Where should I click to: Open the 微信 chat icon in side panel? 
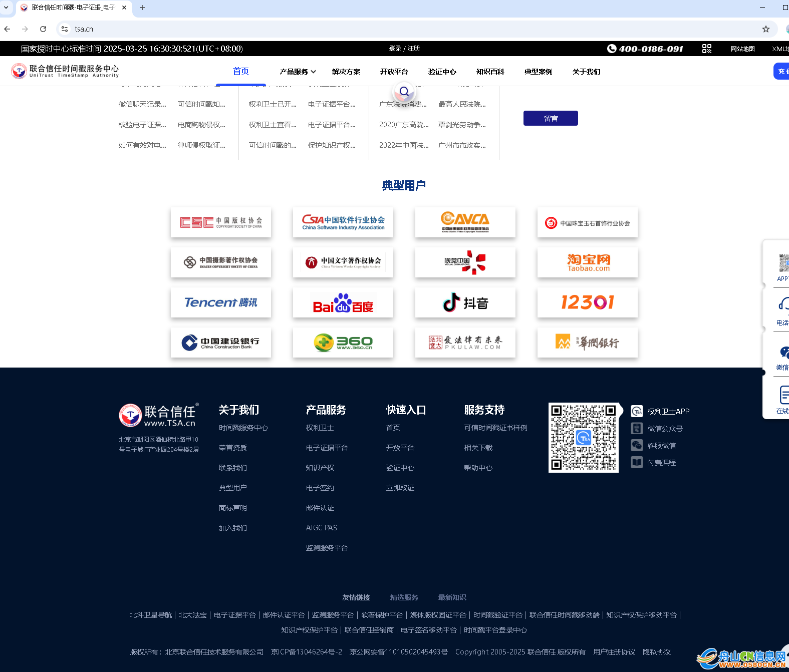click(x=784, y=353)
